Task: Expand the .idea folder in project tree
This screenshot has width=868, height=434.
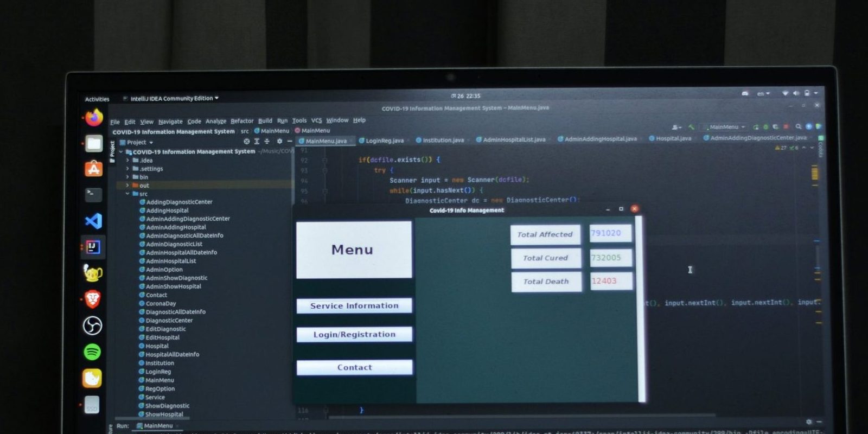Action: pos(128,161)
